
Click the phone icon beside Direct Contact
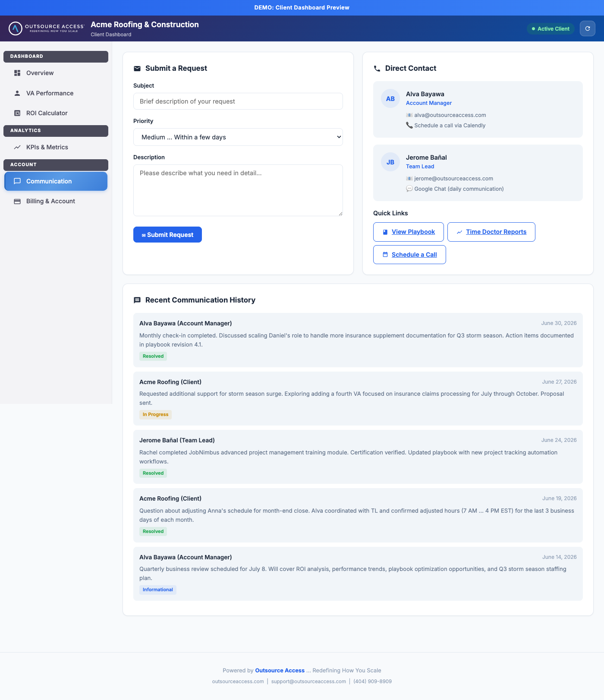pos(377,68)
